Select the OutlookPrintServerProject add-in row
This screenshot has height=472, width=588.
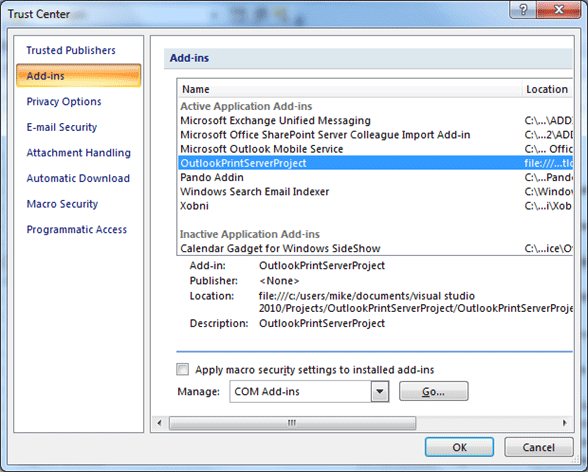click(x=375, y=163)
